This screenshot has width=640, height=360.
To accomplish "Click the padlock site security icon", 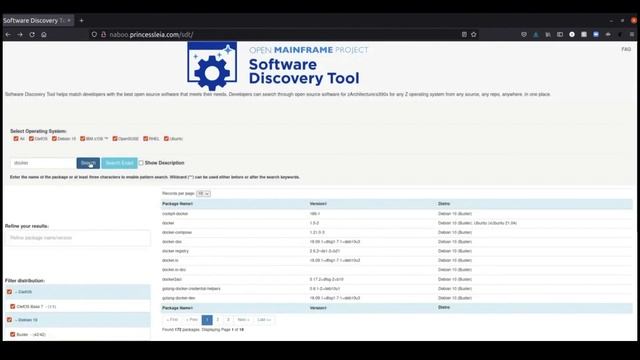I will (x=103, y=35).
